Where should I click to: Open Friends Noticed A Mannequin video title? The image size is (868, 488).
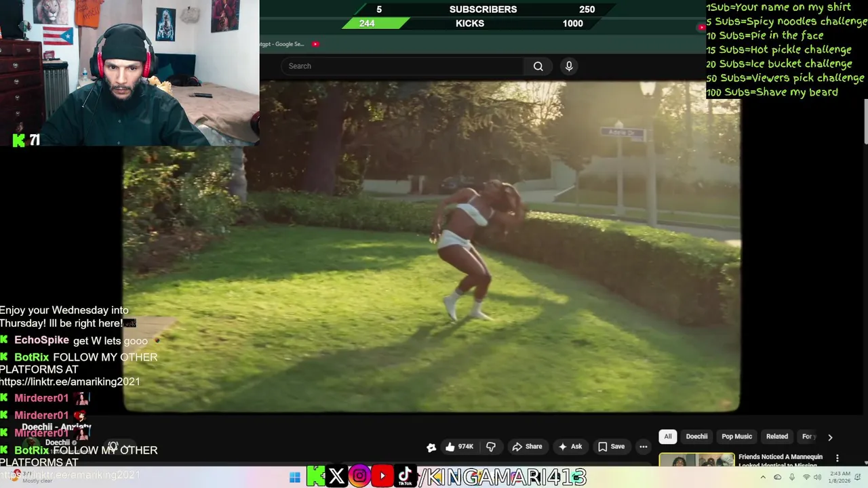tap(781, 461)
